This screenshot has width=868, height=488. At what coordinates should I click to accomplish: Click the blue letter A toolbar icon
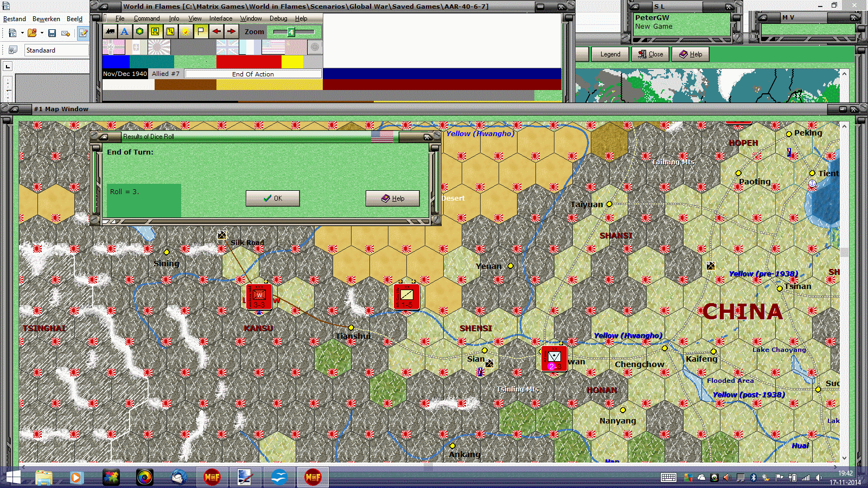125,31
